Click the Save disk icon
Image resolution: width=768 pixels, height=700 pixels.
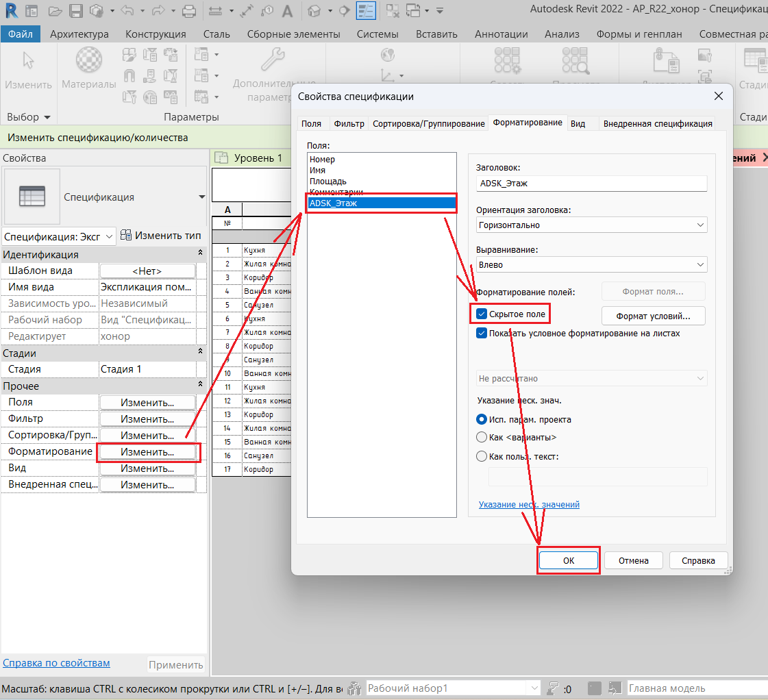tap(76, 11)
